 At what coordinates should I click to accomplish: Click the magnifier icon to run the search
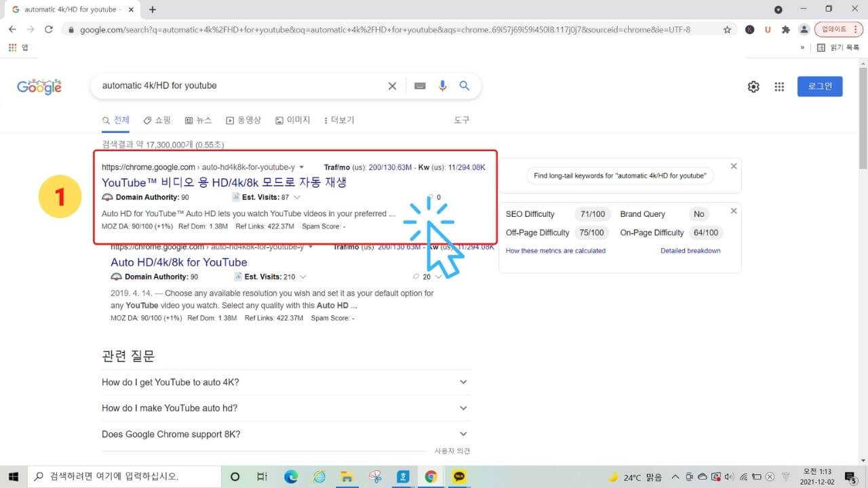[465, 85]
